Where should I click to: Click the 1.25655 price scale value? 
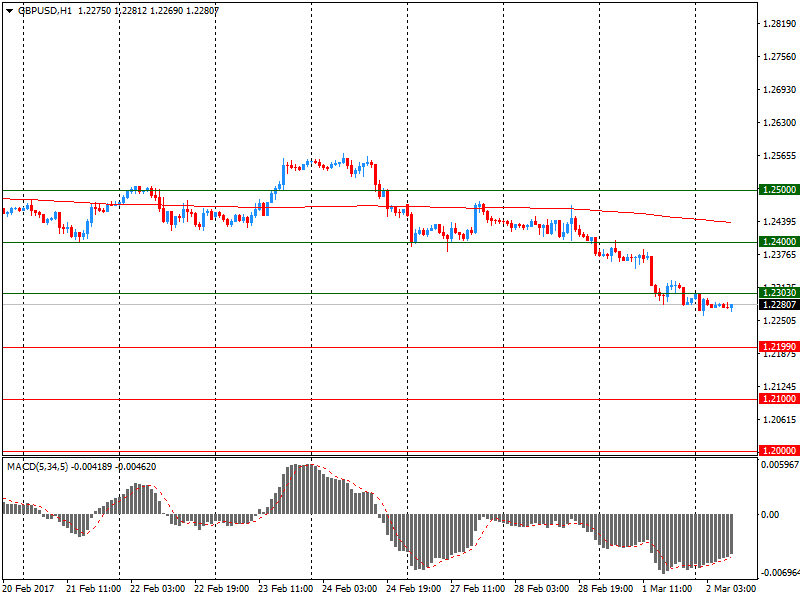coord(779,156)
